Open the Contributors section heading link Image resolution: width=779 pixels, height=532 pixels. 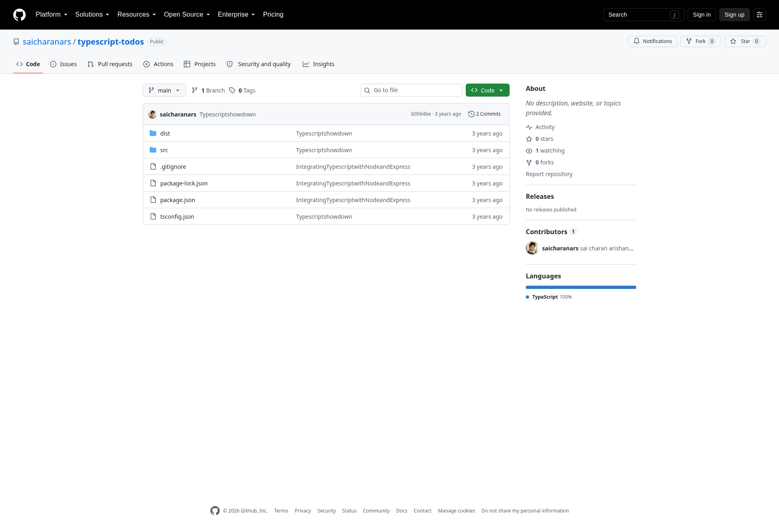pyautogui.click(x=551, y=232)
